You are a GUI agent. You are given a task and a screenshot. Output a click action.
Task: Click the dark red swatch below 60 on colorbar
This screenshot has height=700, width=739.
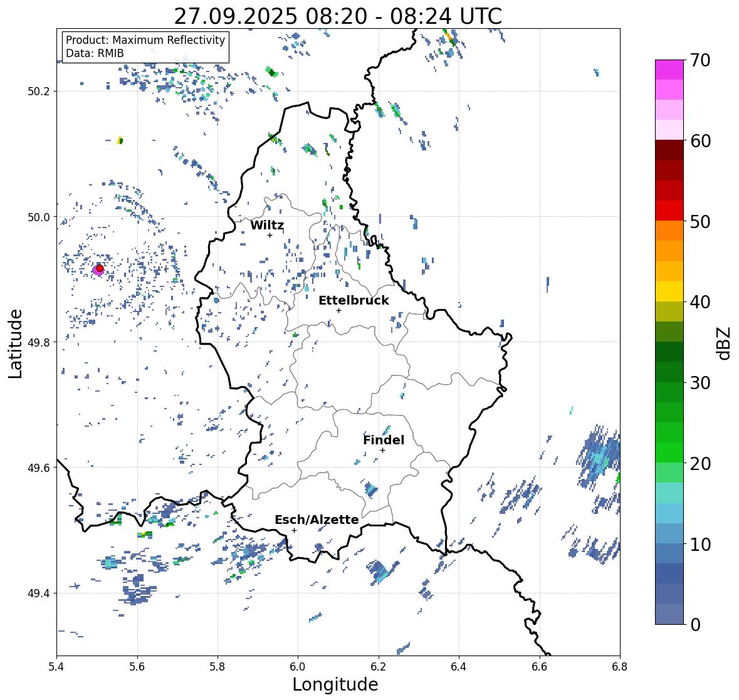669,150
